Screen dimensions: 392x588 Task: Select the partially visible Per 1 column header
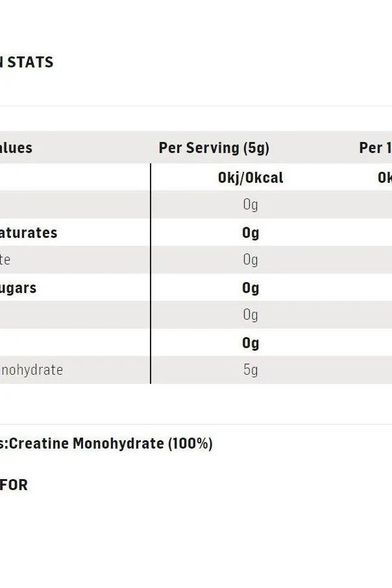click(376, 148)
